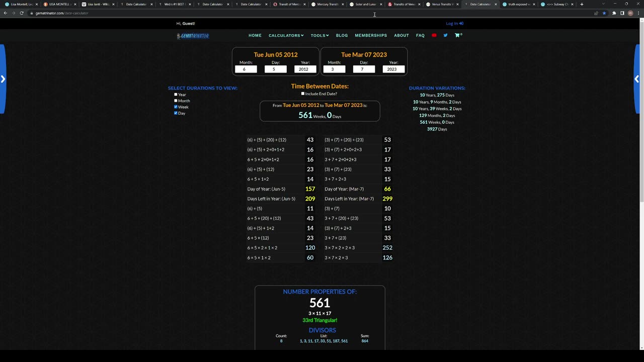Toggle the Year duration checkbox

[x=176, y=95]
